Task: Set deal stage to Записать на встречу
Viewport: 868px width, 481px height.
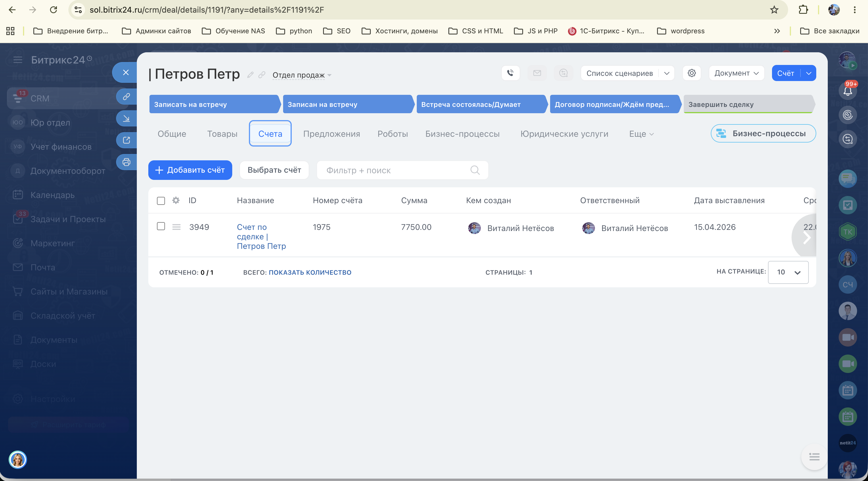Action: point(215,104)
